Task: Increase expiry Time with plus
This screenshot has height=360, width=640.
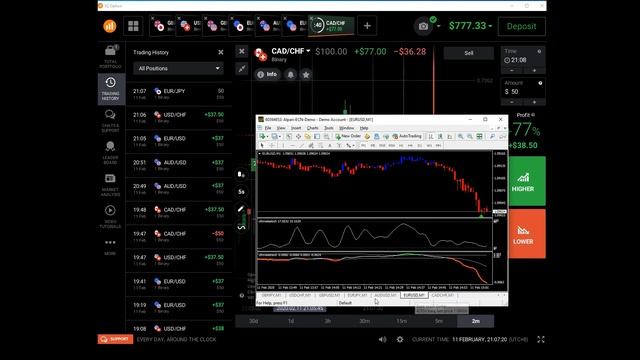Action: 534,71
